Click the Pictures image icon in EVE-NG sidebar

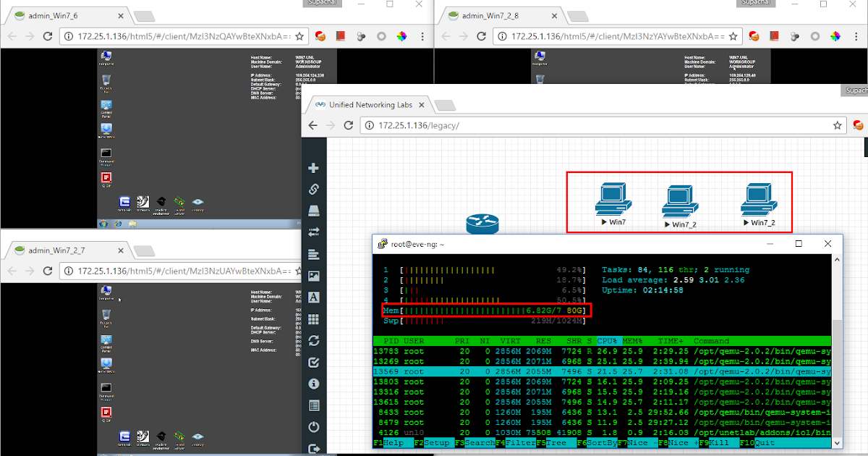[x=314, y=276]
